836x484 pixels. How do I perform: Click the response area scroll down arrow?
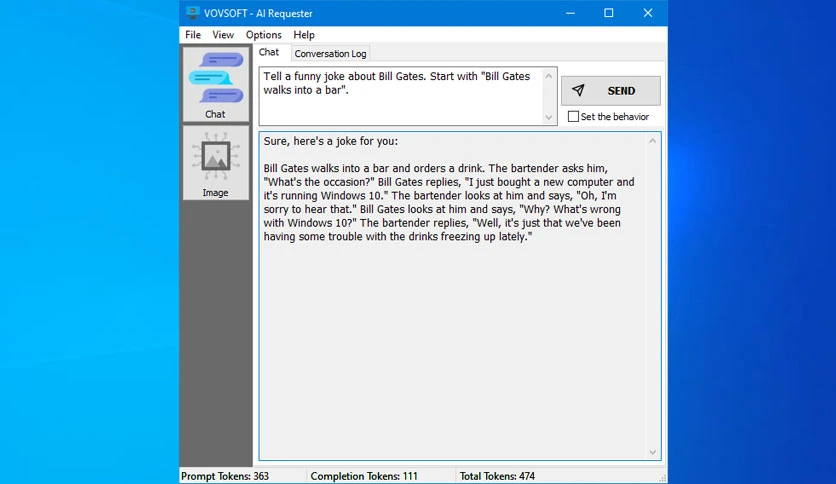653,452
